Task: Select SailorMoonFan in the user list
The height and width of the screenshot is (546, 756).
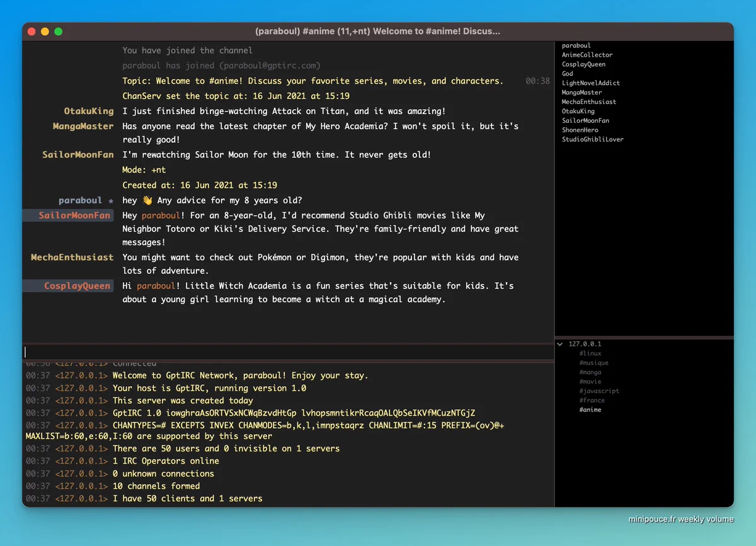Action: [x=586, y=121]
